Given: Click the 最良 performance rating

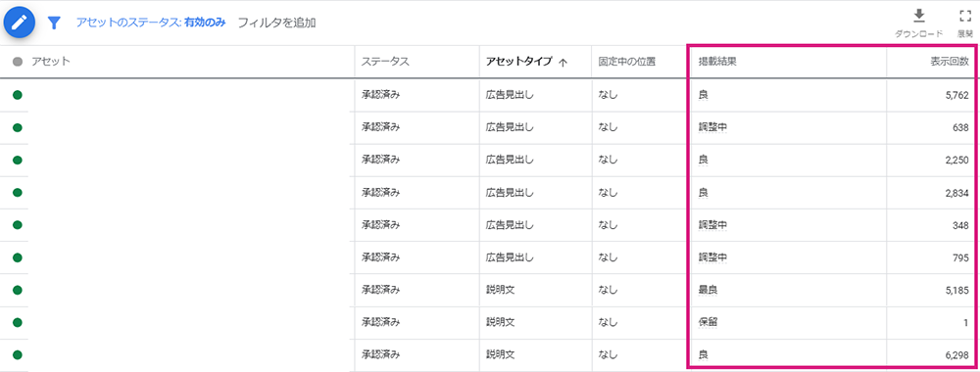Looking at the screenshot, I should (x=709, y=290).
